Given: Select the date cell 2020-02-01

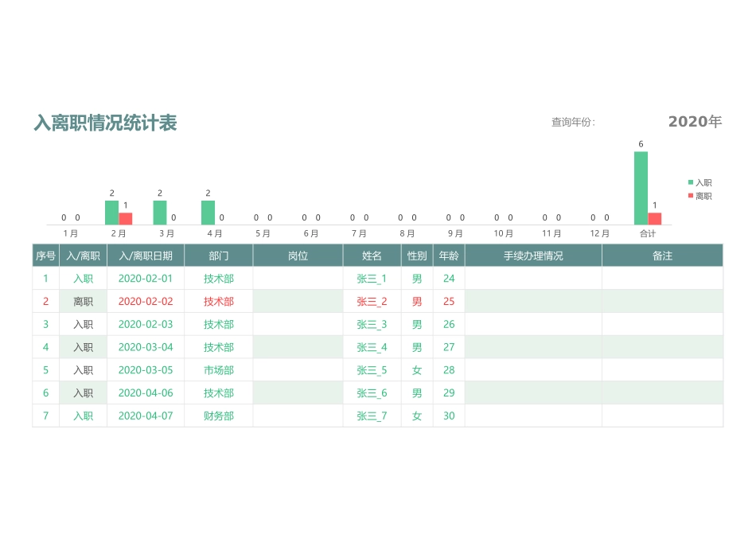Looking at the screenshot, I should click(146, 278).
